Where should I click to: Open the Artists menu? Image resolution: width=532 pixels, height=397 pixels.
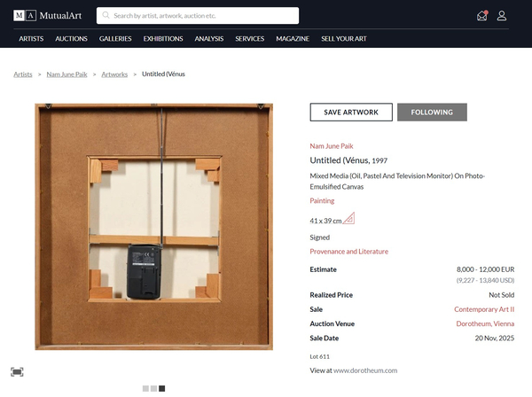click(x=31, y=39)
